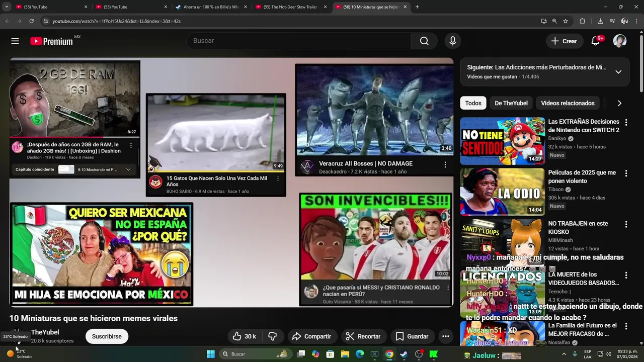The image size is (644, 362).
Task: Click the Task View taskbar icon
Action: tap(301, 354)
